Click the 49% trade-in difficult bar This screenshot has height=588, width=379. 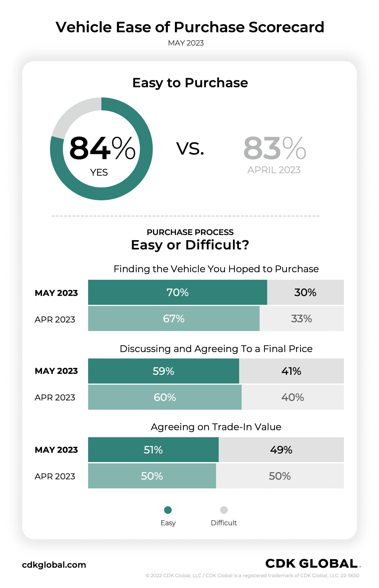281,450
